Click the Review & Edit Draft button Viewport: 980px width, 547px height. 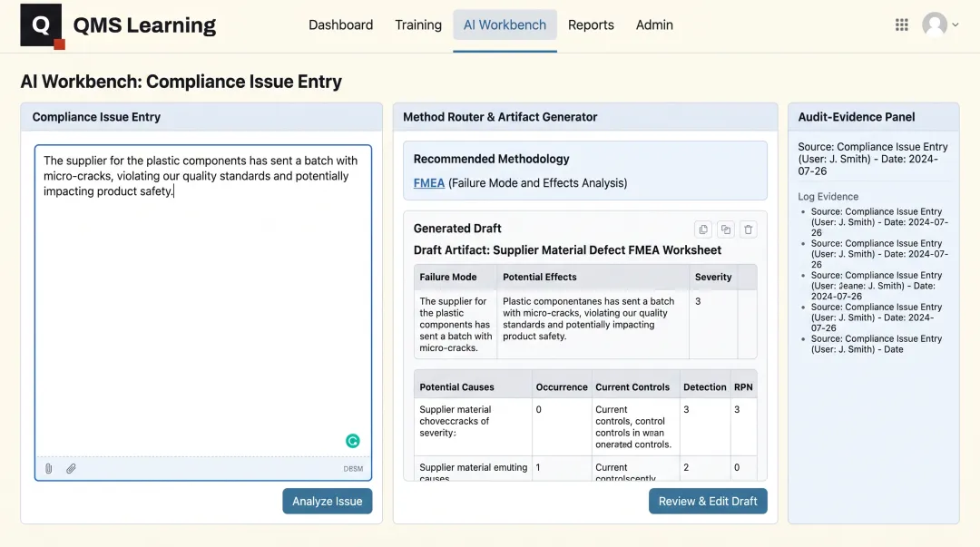coord(708,502)
